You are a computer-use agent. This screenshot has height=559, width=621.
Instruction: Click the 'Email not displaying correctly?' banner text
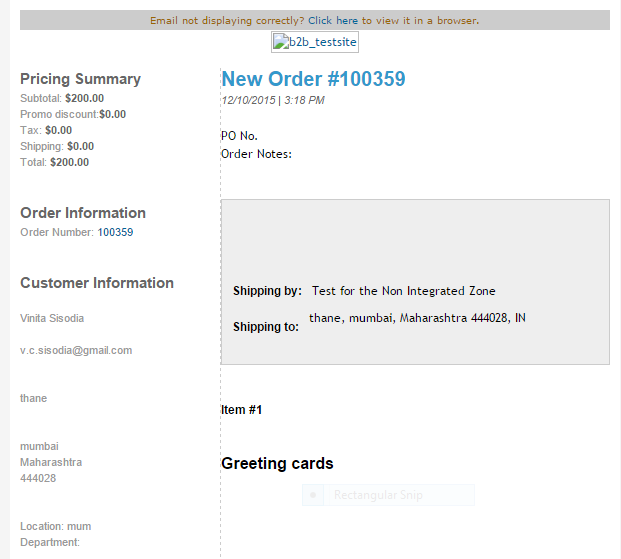click(227, 20)
